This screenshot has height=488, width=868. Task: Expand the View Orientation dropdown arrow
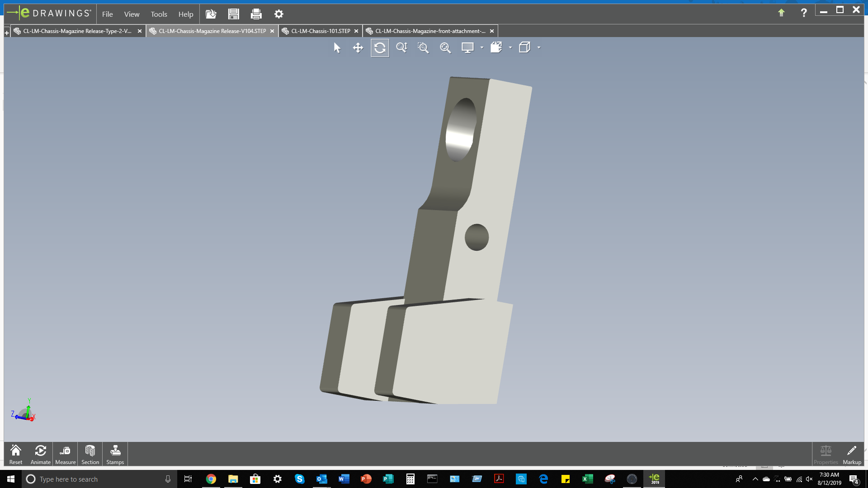click(x=510, y=47)
